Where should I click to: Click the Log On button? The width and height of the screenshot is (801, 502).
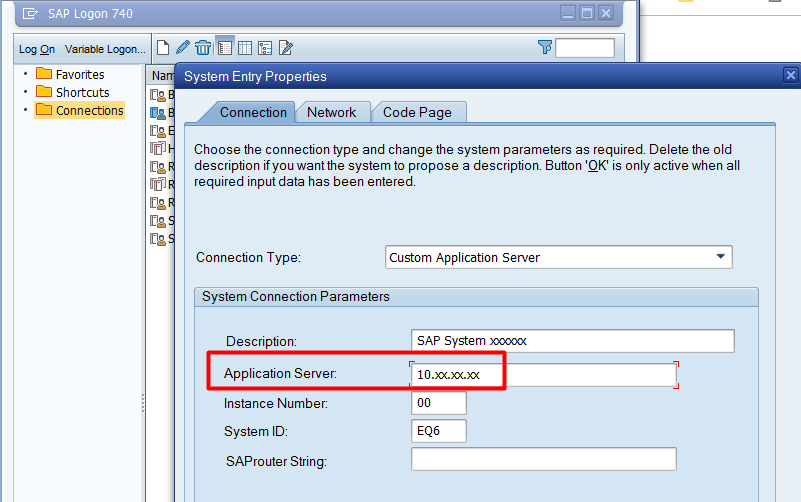click(37, 49)
